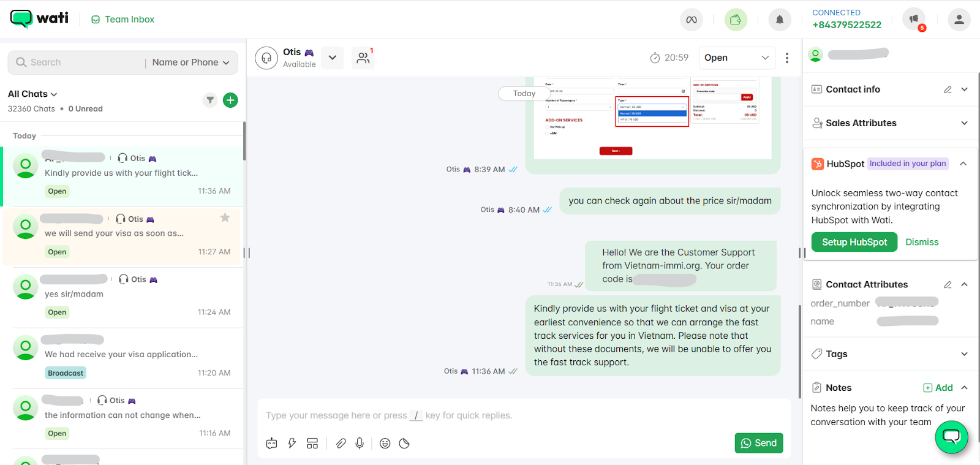Collapse the HubSpot panel
Viewport: 980px width, 465px height.
[963, 164]
